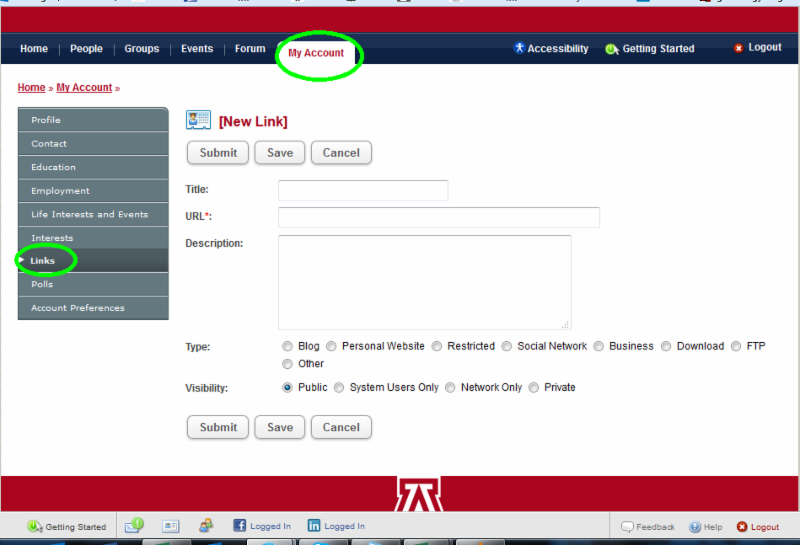Click bottom Submit button
This screenshot has width=800, height=545.
pyautogui.click(x=218, y=427)
